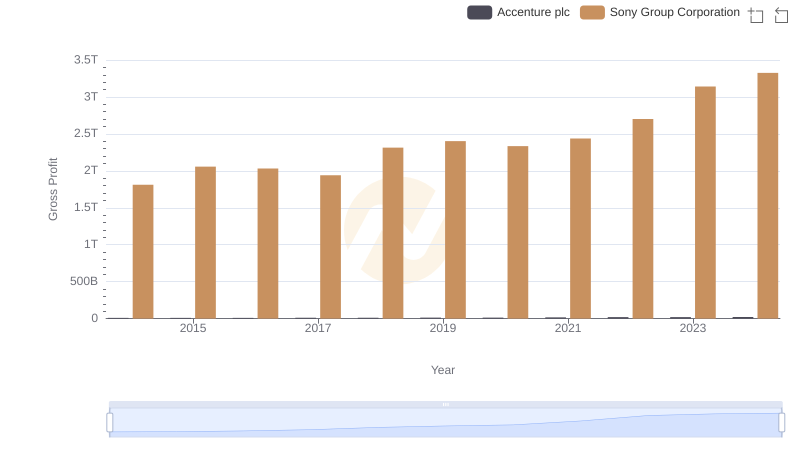Click the 3.5T y-axis label
Viewport: 800px width, 461px height.
click(x=86, y=60)
